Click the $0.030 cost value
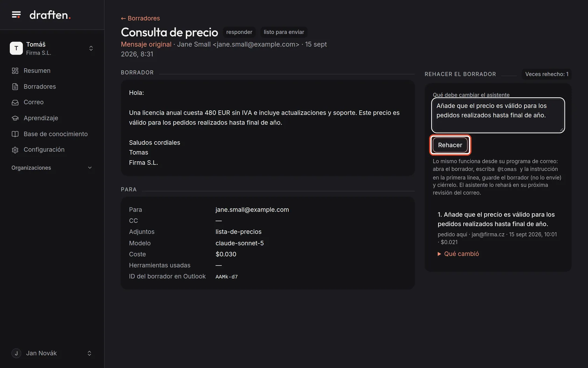Image resolution: width=588 pixels, height=368 pixels. 226,254
